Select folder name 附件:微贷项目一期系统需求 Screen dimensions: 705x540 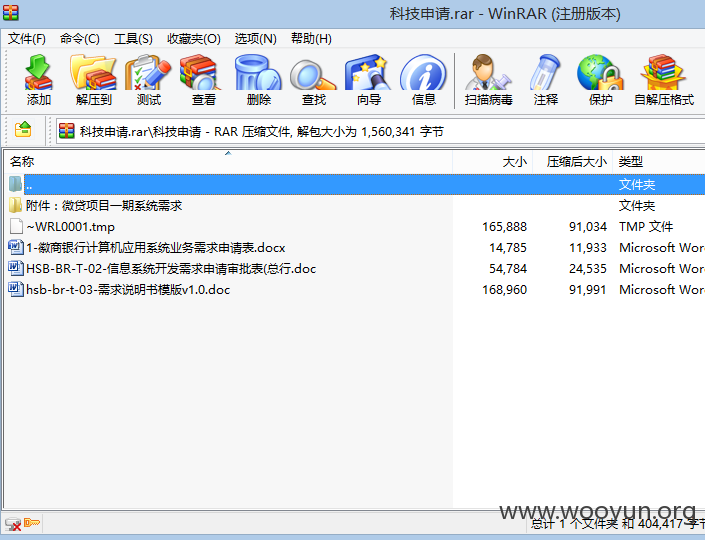tap(104, 205)
